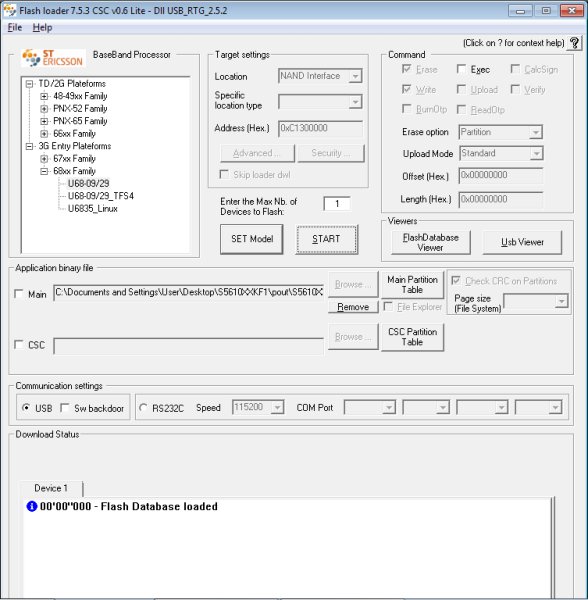
Task: Toggle the Exec checkbox
Action: point(461,69)
